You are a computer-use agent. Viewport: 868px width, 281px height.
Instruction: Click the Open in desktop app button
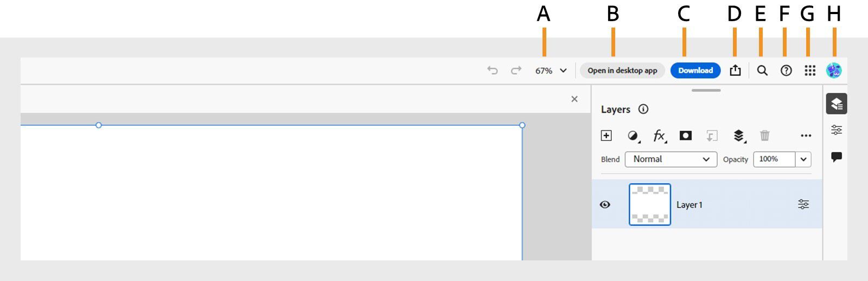tap(622, 71)
